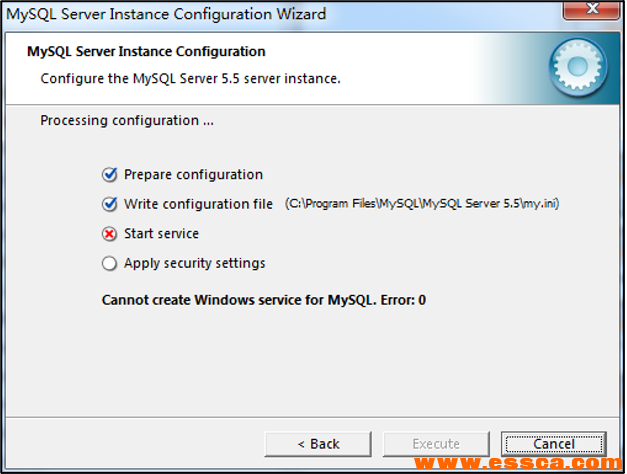Viewport: 627px width, 474px height.
Task: Click the checkmark icon beside Prepare configuration
Action: point(110,175)
